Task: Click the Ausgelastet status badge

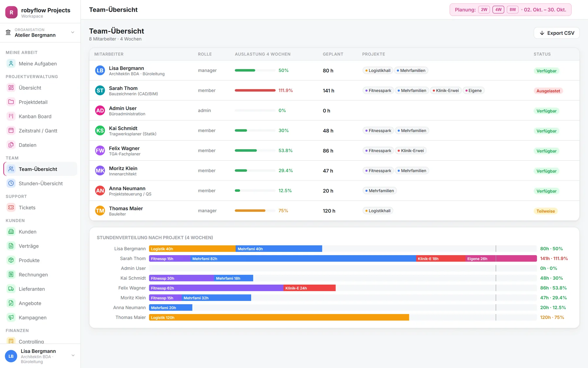Action: pyautogui.click(x=548, y=91)
